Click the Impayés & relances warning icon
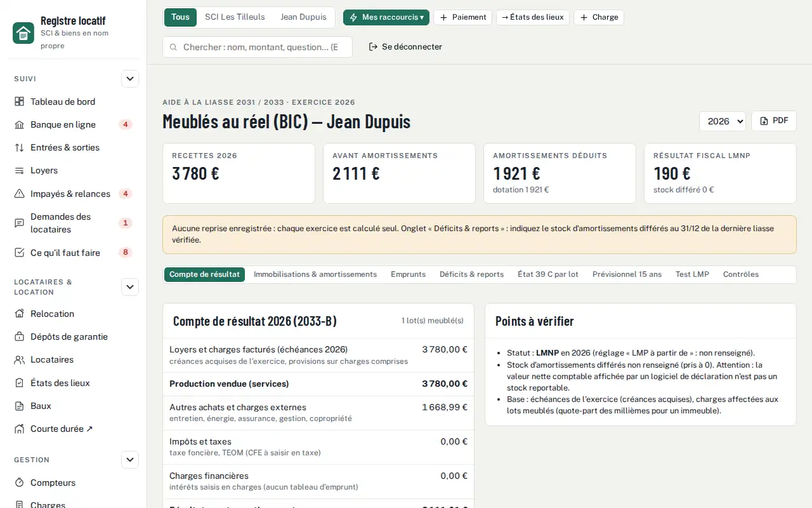This screenshot has width=812, height=508. (19, 194)
